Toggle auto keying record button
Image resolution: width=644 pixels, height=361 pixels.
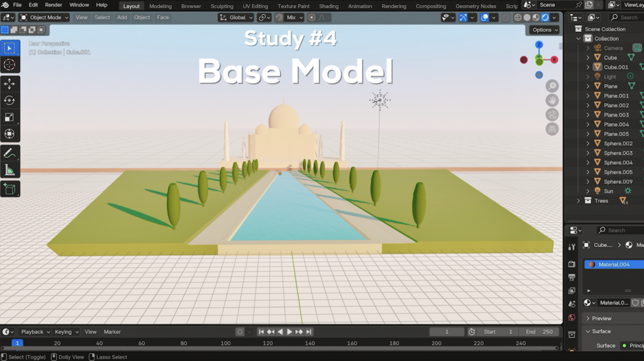[240, 332]
